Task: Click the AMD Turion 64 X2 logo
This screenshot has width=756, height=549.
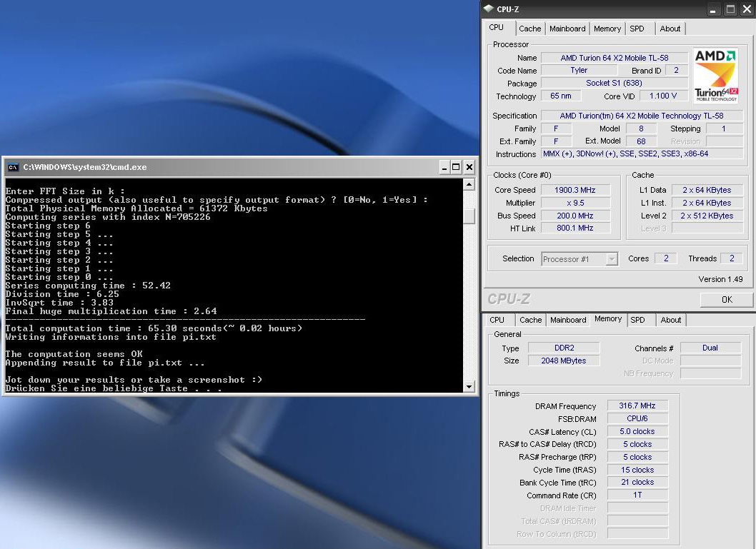Action: coord(715,75)
